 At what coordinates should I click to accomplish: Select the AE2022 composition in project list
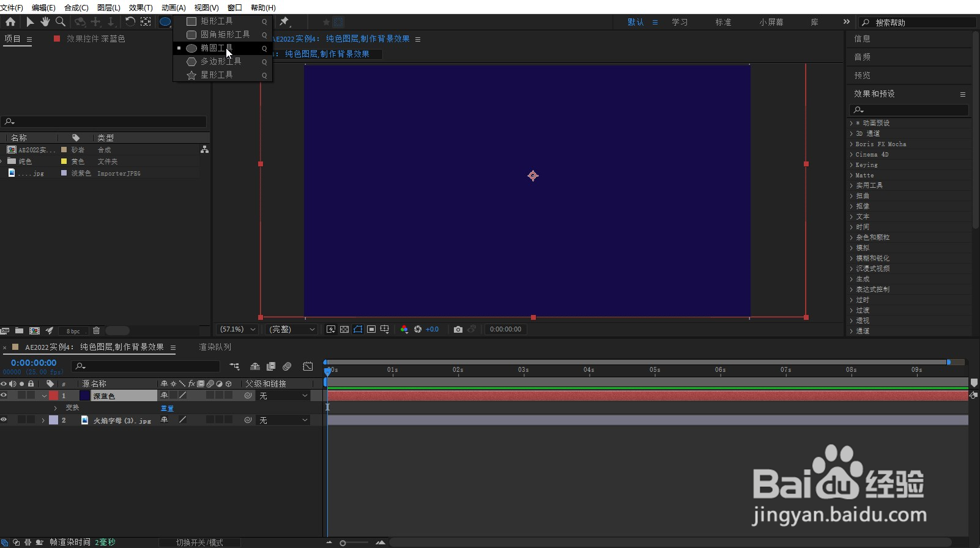37,150
